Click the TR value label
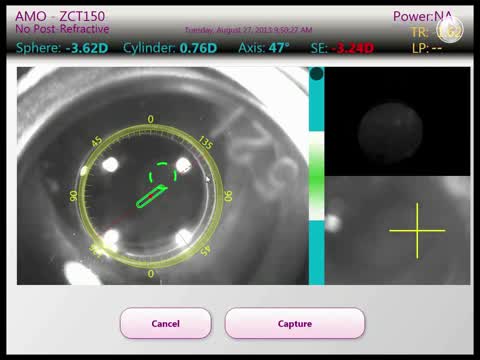The image size is (480, 360). click(x=436, y=32)
